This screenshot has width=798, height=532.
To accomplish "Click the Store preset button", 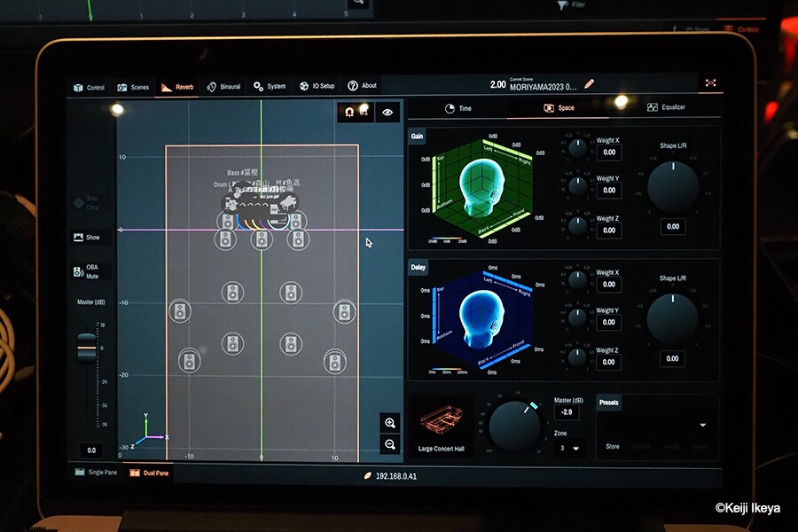I will (x=613, y=447).
